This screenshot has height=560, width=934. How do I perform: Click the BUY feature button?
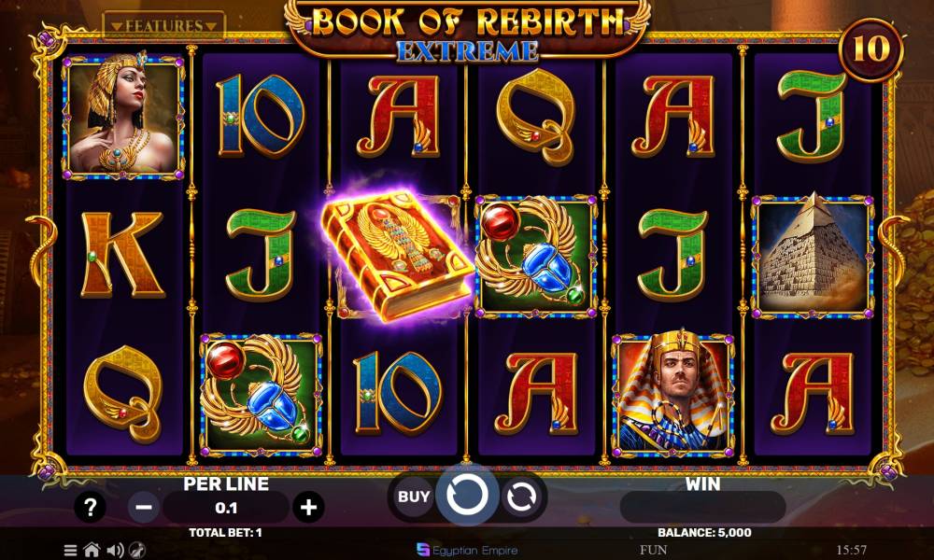click(x=414, y=497)
